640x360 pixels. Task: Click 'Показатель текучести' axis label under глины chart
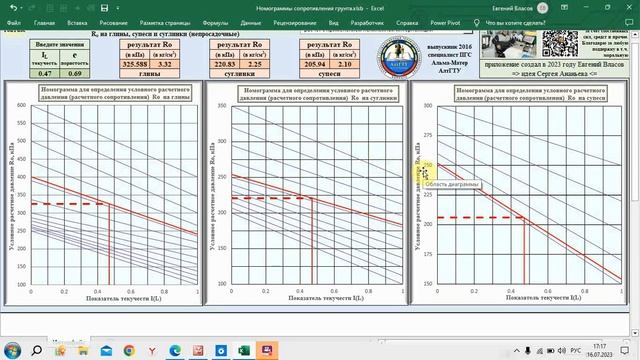[x=124, y=298]
